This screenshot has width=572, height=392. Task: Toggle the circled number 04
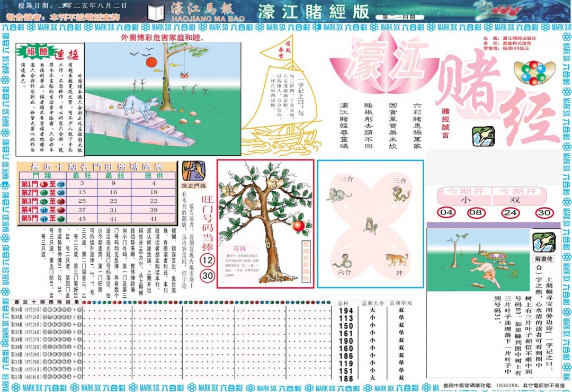(x=448, y=212)
